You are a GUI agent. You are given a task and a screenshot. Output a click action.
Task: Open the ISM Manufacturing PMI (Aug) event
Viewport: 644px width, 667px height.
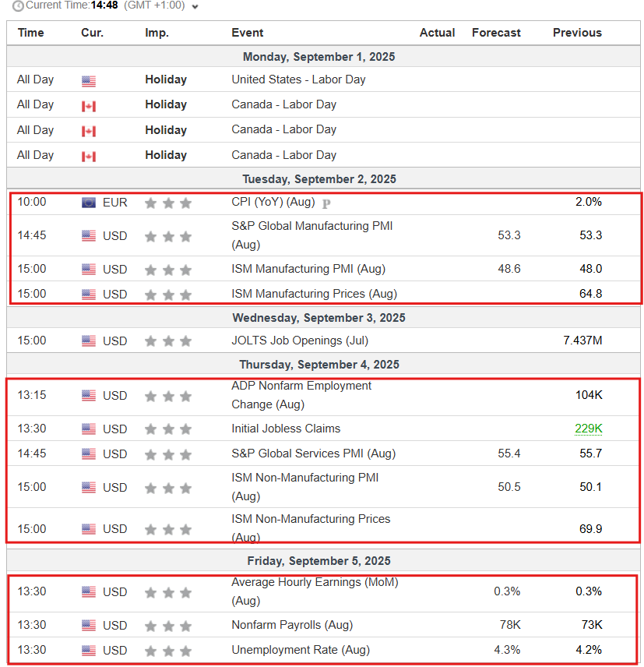[308, 269]
